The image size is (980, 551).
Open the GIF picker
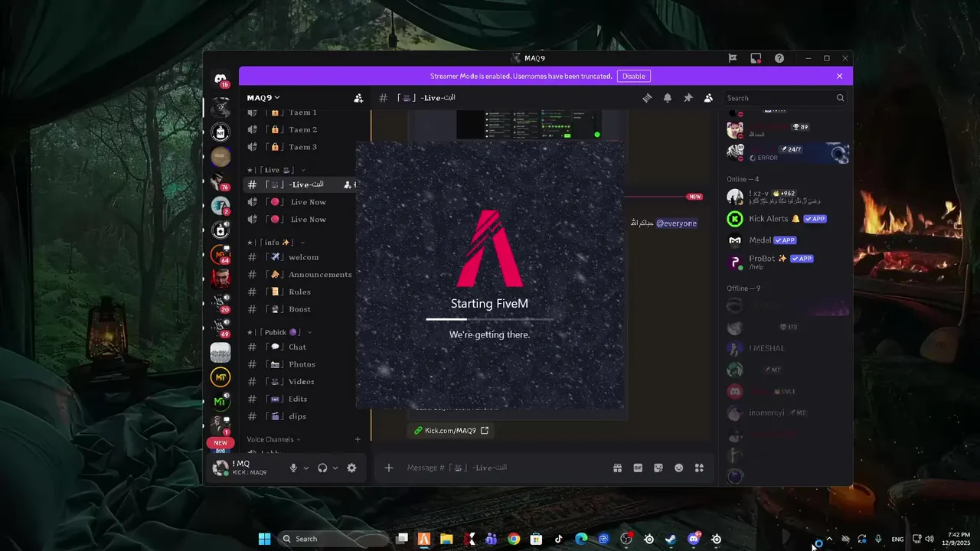(638, 468)
